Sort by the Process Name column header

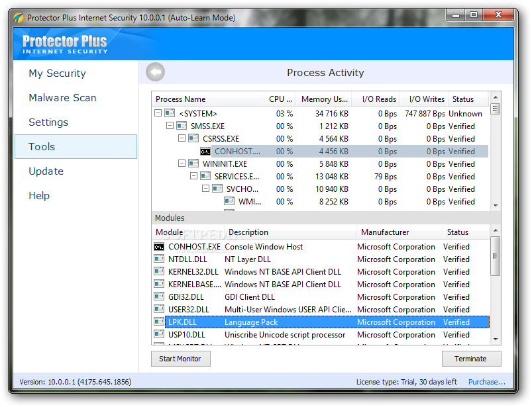point(208,99)
